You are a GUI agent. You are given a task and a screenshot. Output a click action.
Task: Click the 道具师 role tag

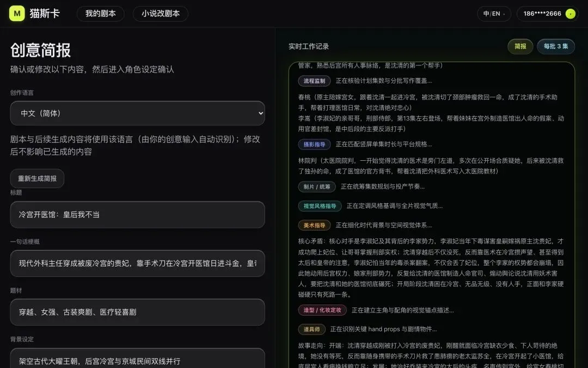[x=311, y=329]
